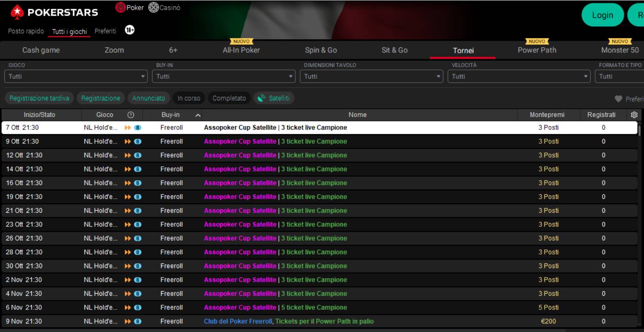Open table settings gear icon
This screenshot has width=644, height=332.
coord(634,115)
